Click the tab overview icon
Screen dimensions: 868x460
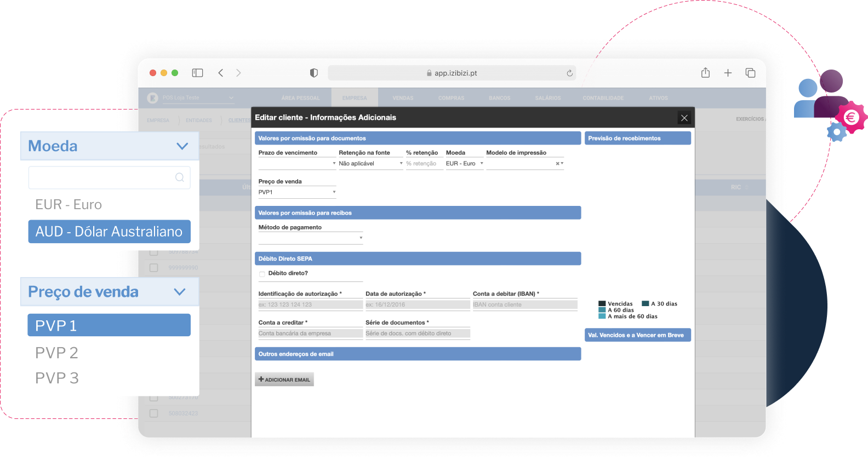tap(750, 73)
